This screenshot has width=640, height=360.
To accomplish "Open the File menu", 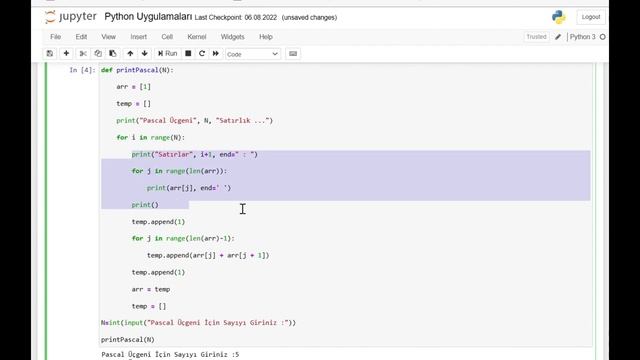I will 56,37.
